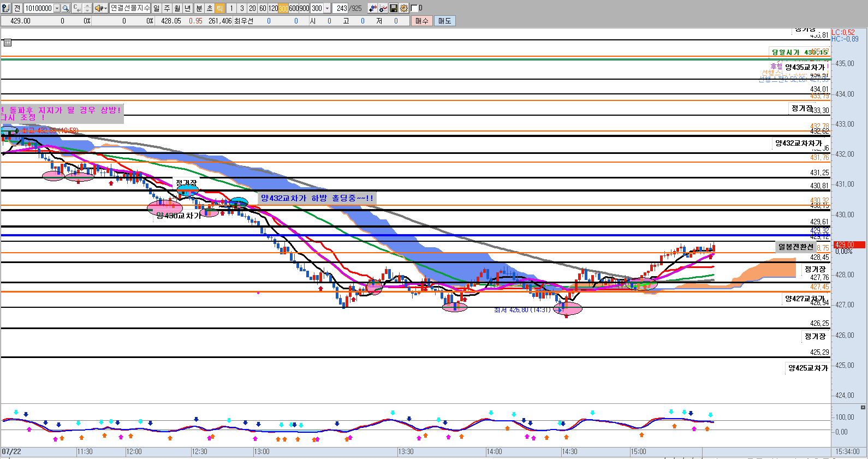Click the red 429.00 current price tag
Viewport: 868px width, 459px height.
[849, 245]
